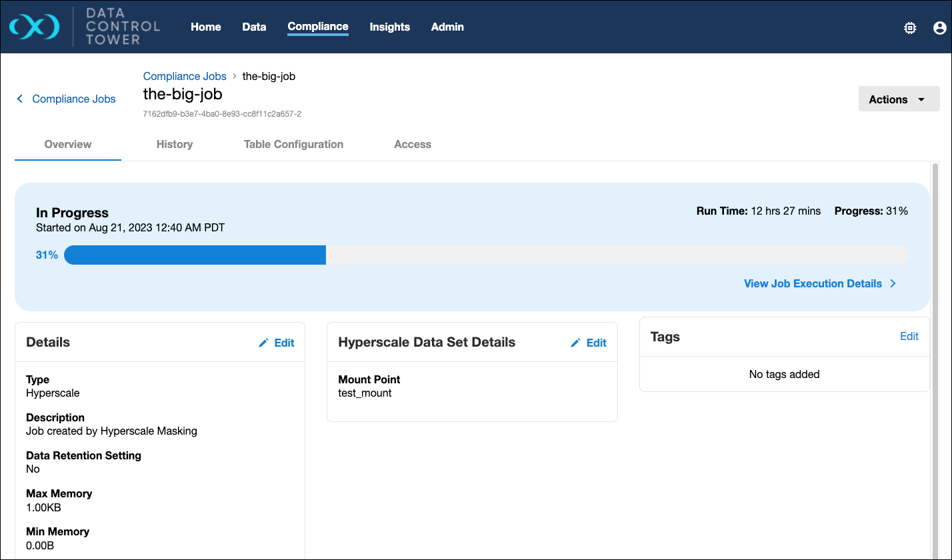This screenshot has height=560, width=952.
Task: Click the back chevron beside Compliance Jobs
Action: coord(20,99)
